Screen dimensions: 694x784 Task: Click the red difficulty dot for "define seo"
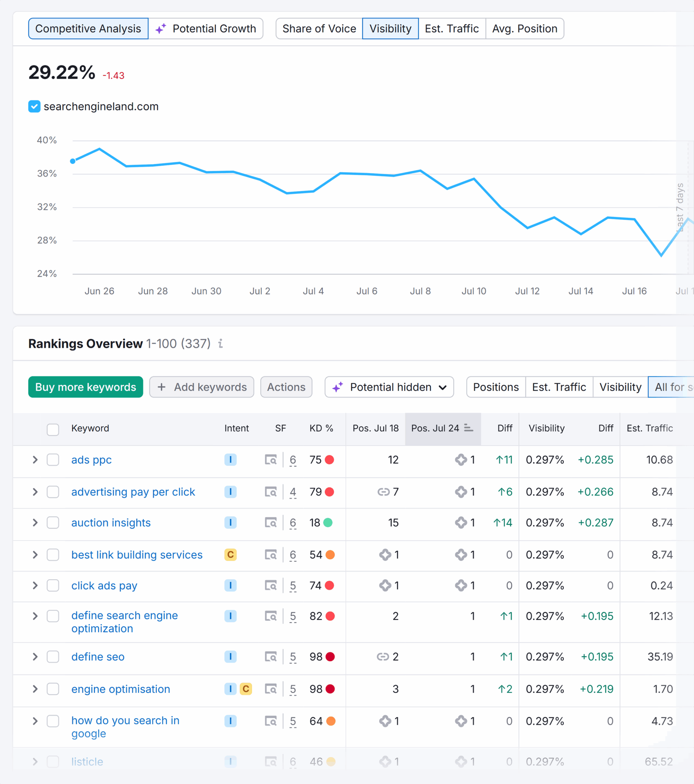click(330, 657)
